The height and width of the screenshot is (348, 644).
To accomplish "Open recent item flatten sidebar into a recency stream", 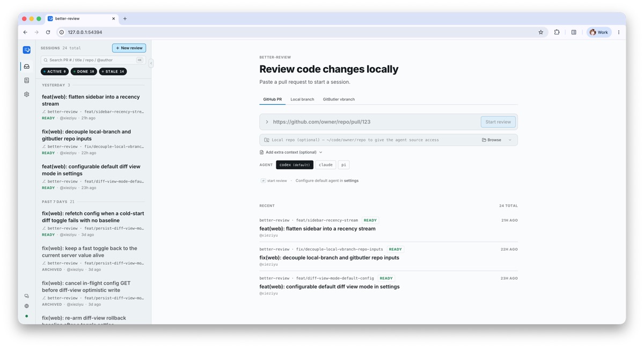I will click(389, 228).
